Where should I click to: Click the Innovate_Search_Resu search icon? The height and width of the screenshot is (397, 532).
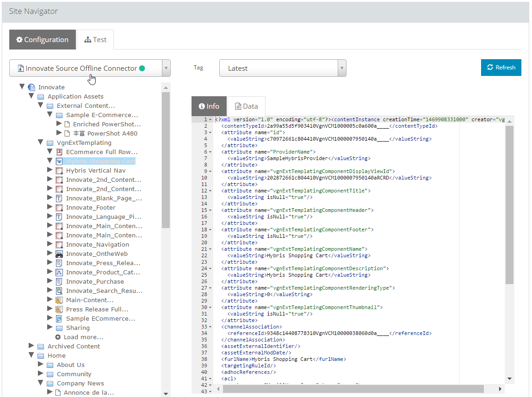[59, 291]
